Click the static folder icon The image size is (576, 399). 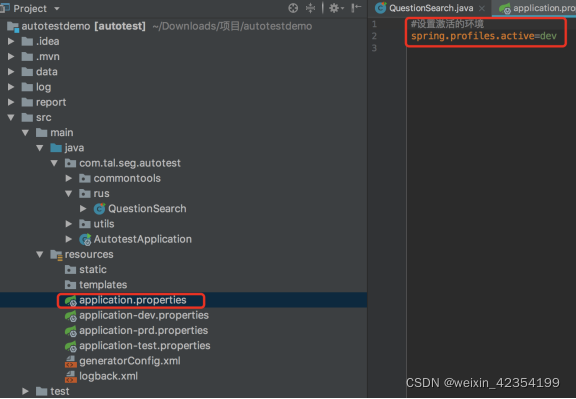[x=70, y=270]
